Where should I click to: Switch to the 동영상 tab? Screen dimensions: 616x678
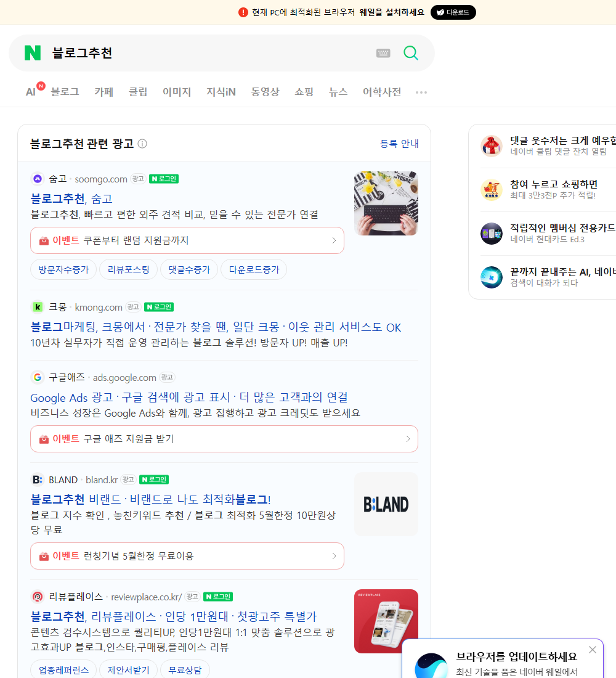click(265, 92)
